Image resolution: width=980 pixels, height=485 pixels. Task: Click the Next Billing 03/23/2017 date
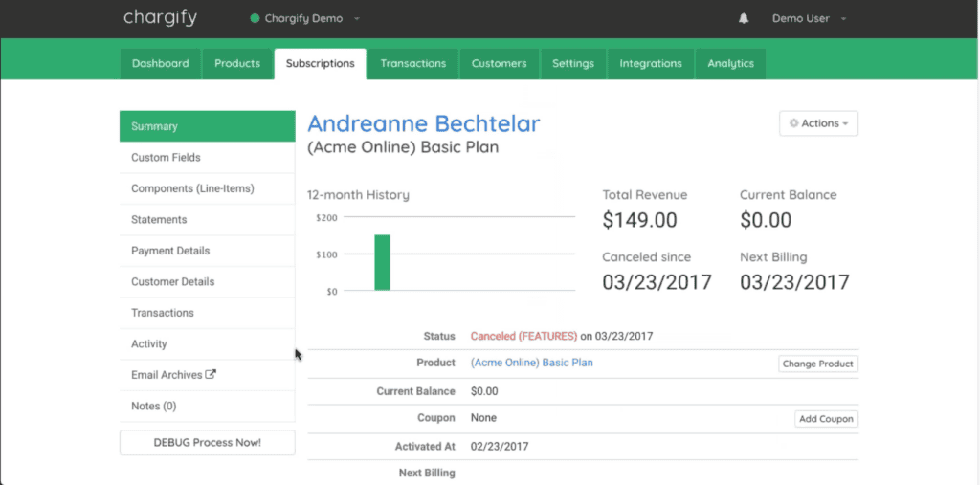click(795, 282)
